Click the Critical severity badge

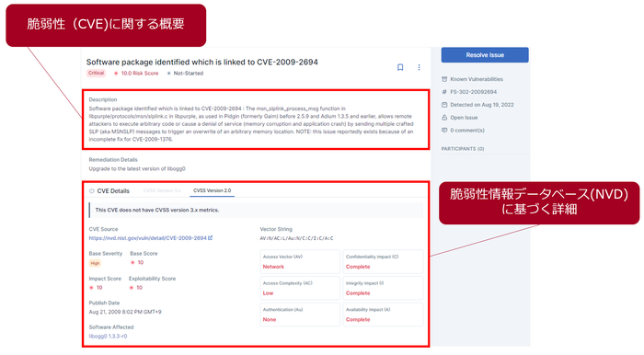tap(96, 73)
